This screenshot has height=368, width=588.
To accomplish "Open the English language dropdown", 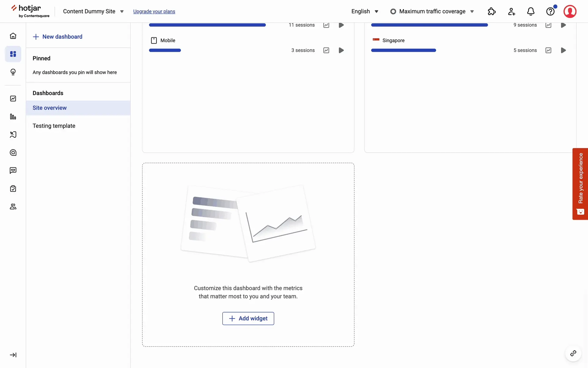I will tap(365, 11).
